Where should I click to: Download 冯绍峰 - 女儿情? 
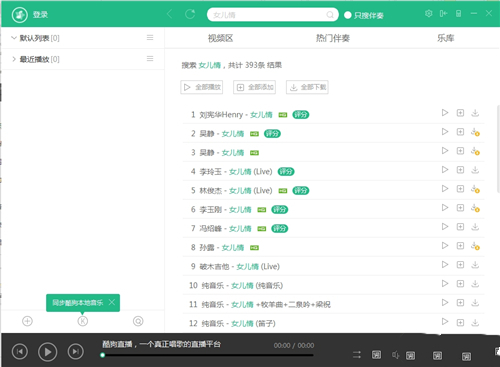point(475,227)
